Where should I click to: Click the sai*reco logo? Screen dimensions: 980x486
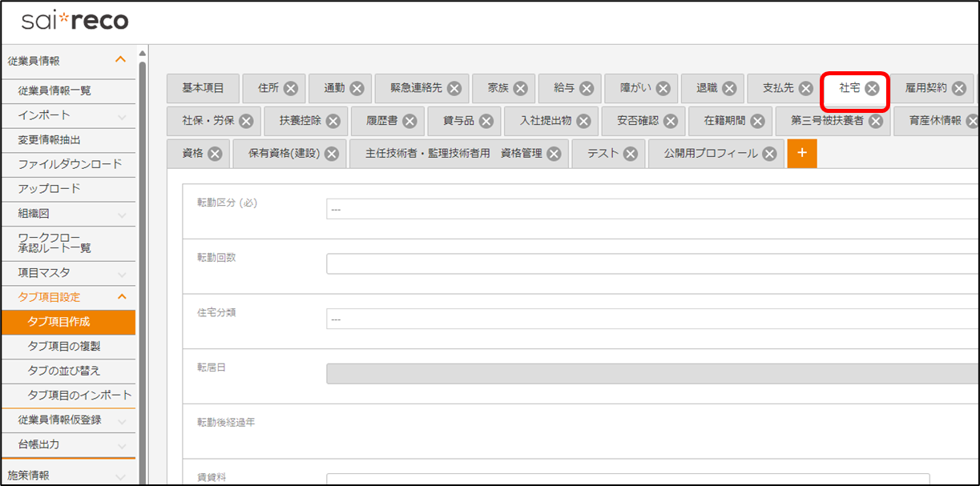[75, 21]
